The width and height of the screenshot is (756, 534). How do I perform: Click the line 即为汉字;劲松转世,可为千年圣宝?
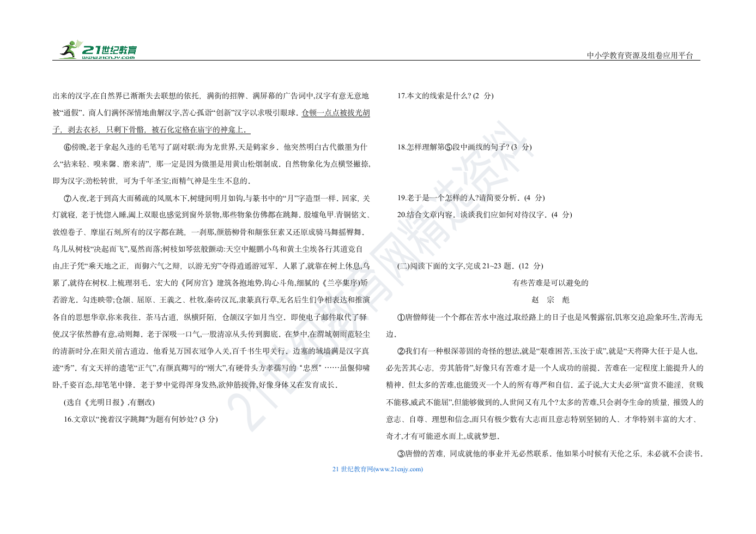(x=152, y=181)
